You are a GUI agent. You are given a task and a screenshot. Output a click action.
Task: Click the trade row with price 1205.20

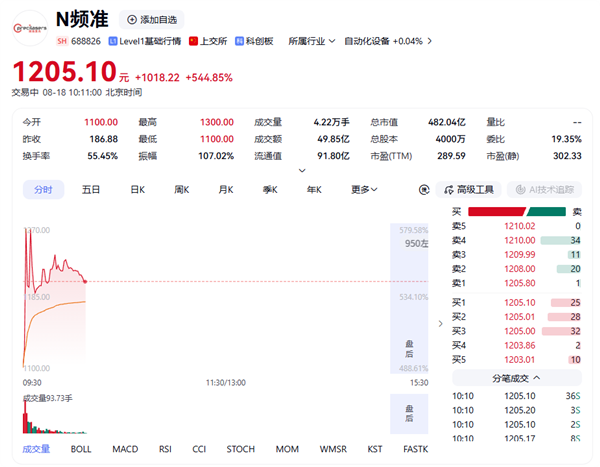click(517, 410)
